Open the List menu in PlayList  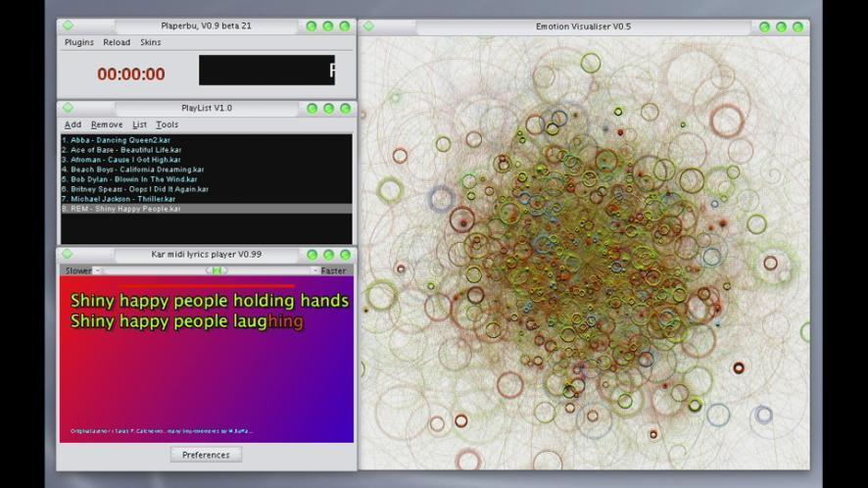click(x=139, y=124)
